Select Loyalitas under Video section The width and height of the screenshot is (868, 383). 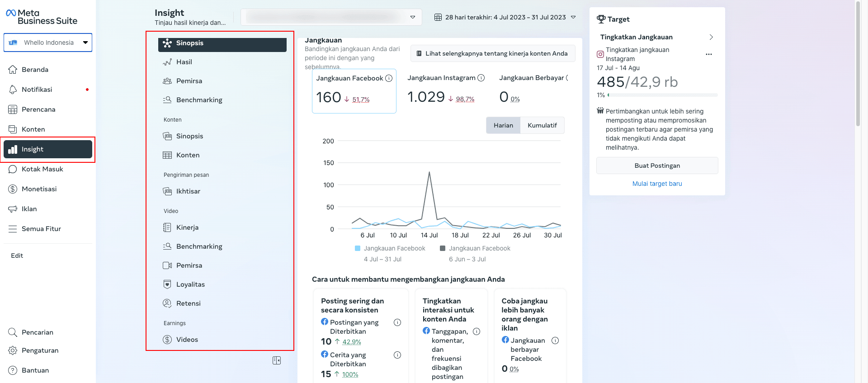coord(190,284)
